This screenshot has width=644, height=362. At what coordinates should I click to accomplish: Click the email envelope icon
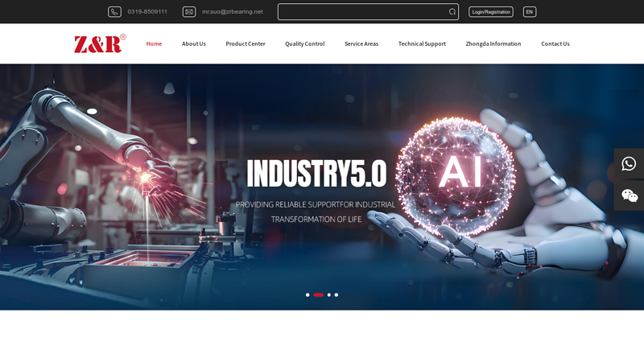pos(189,12)
